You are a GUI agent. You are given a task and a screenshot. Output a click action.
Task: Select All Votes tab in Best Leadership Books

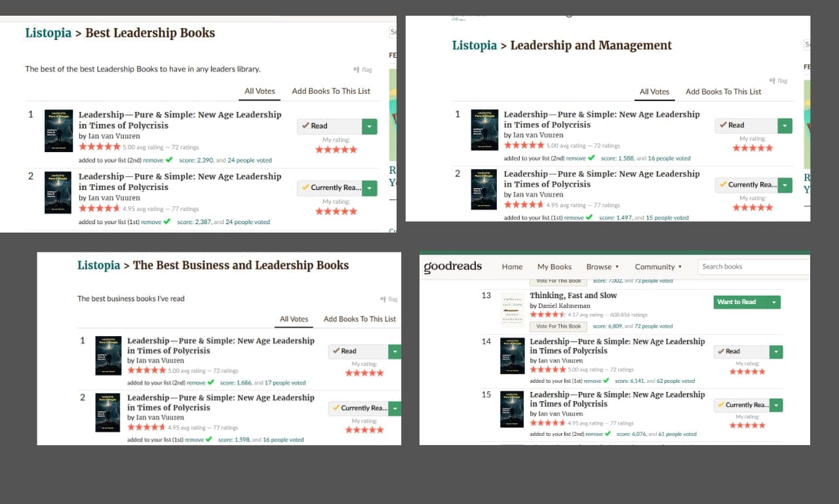coord(260,91)
